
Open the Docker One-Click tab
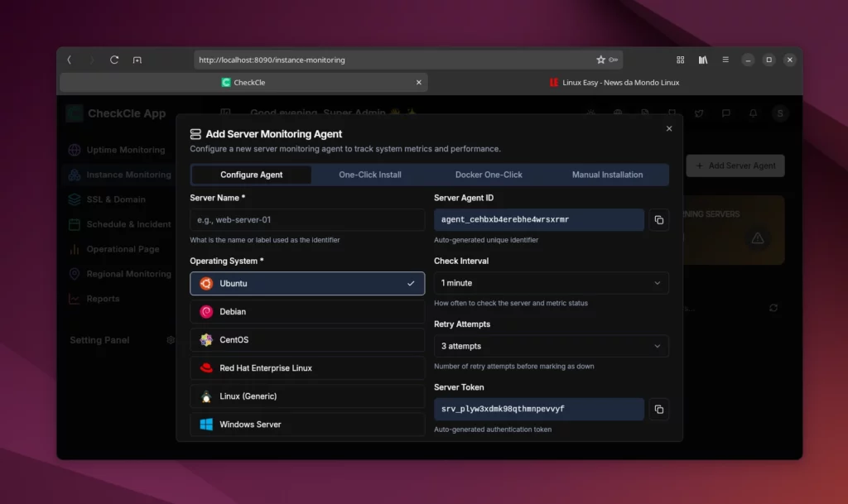(x=489, y=175)
